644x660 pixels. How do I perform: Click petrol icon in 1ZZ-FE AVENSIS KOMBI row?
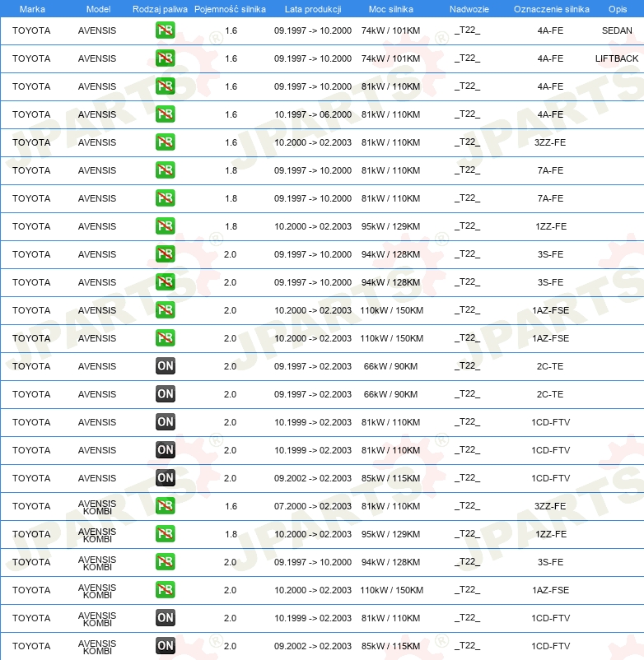click(x=165, y=534)
